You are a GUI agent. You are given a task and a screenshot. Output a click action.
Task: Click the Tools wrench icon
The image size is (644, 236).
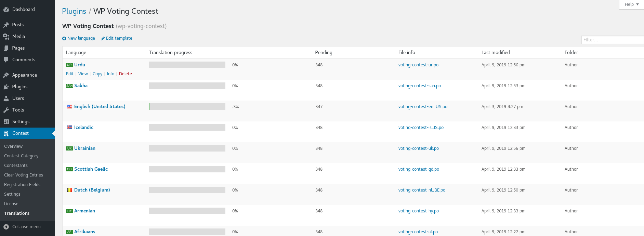click(6, 110)
